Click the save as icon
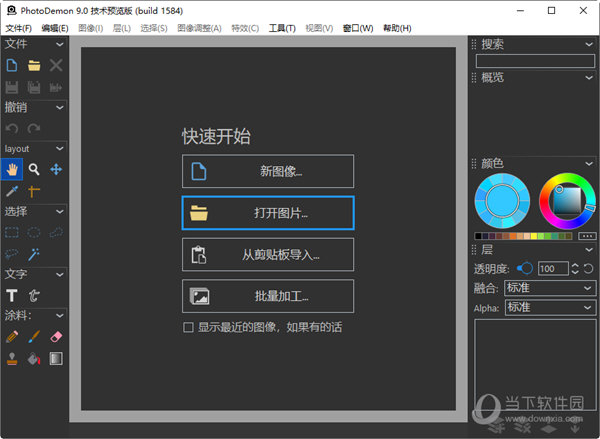 (56, 88)
